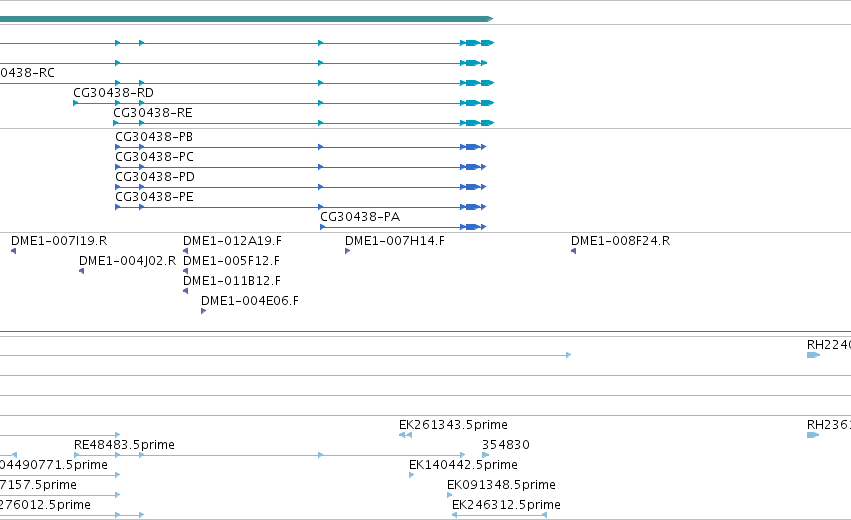
Task: Click the 354830 label text
Action: click(506, 445)
